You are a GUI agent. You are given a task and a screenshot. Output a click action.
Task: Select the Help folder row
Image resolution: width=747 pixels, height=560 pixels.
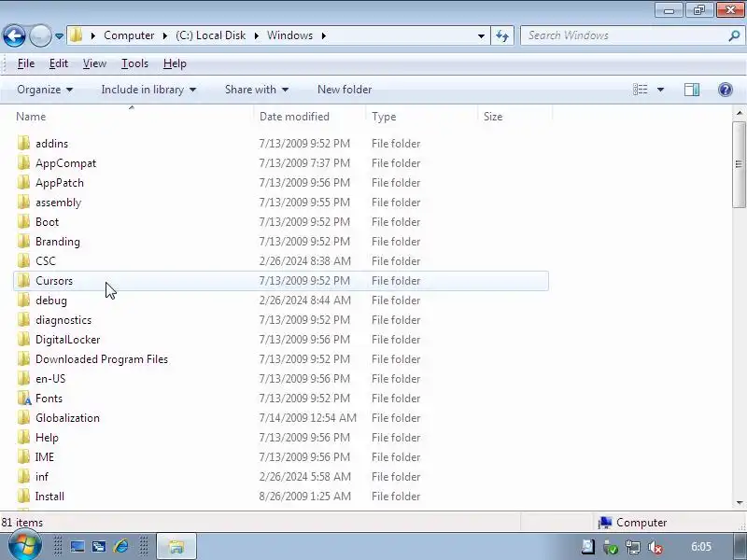281,437
